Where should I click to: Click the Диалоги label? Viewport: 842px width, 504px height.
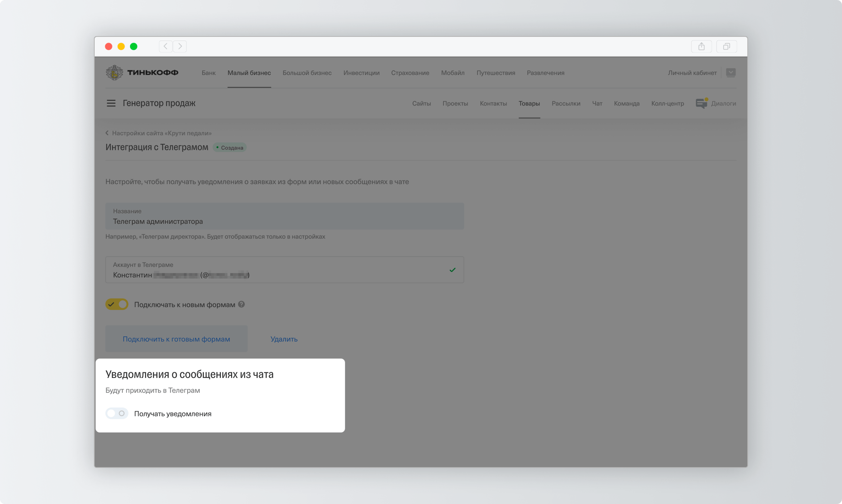723,103
